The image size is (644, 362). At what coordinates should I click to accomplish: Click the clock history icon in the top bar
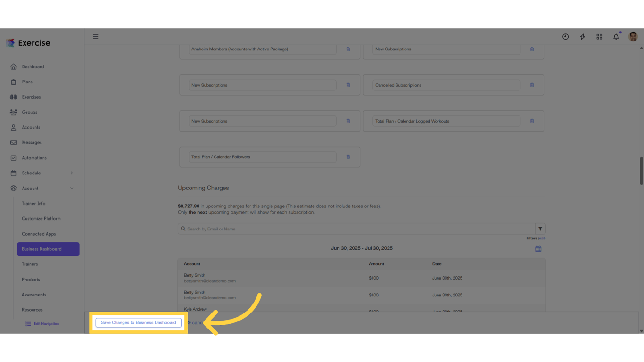click(x=565, y=36)
